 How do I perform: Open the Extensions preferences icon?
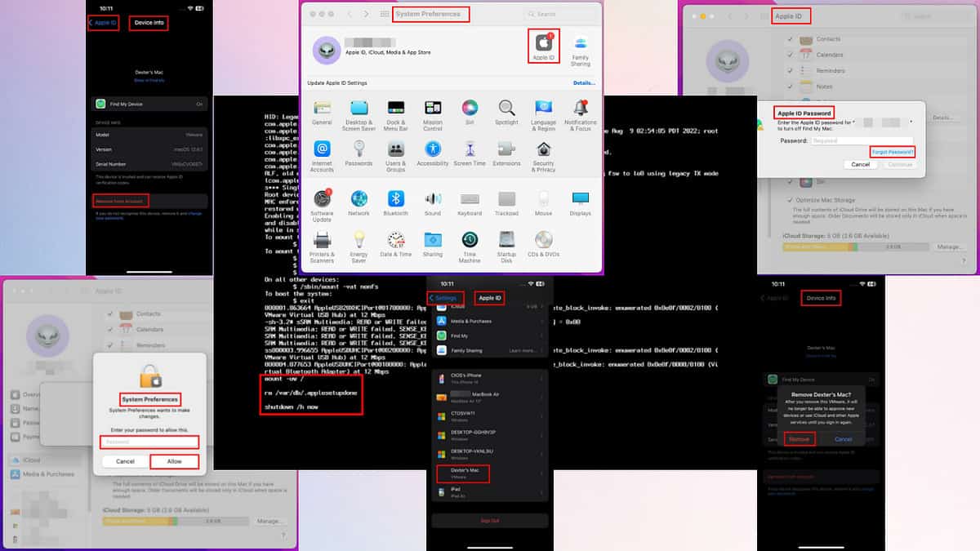point(506,154)
